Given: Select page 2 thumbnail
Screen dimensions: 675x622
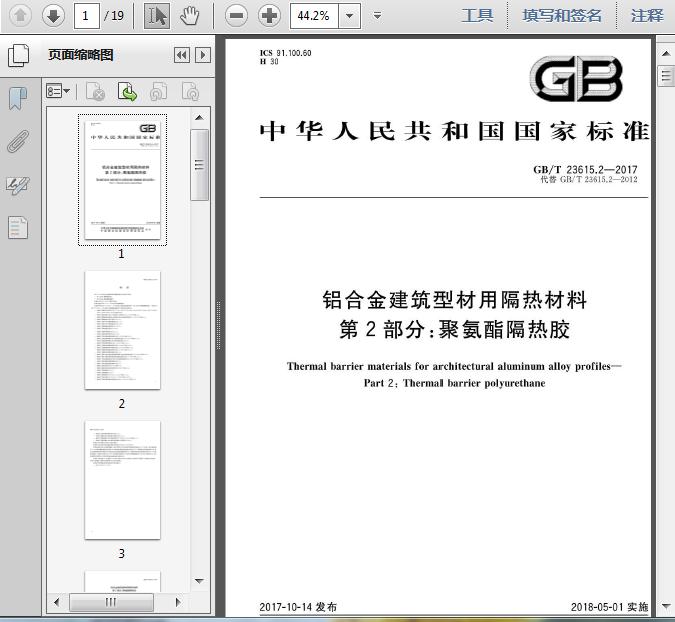Looking at the screenshot, I should point(122,330).
